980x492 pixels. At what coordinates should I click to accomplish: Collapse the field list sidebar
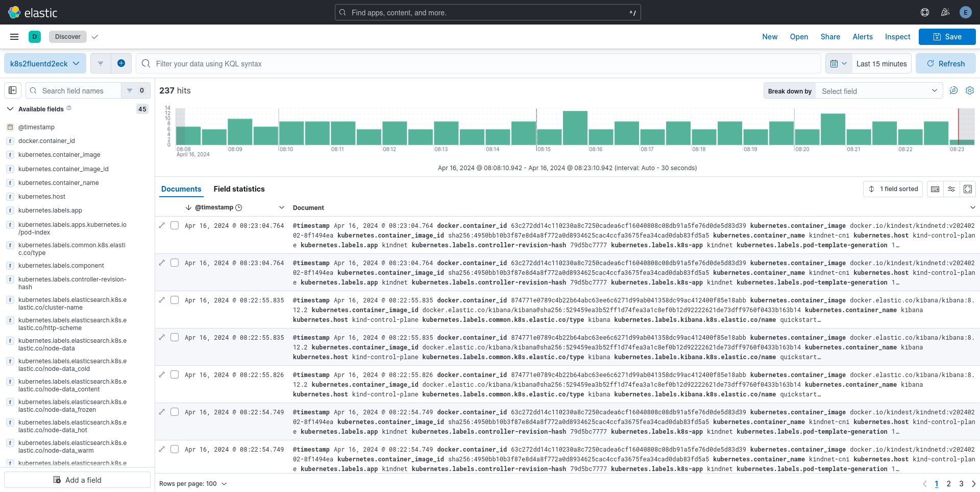13,90
